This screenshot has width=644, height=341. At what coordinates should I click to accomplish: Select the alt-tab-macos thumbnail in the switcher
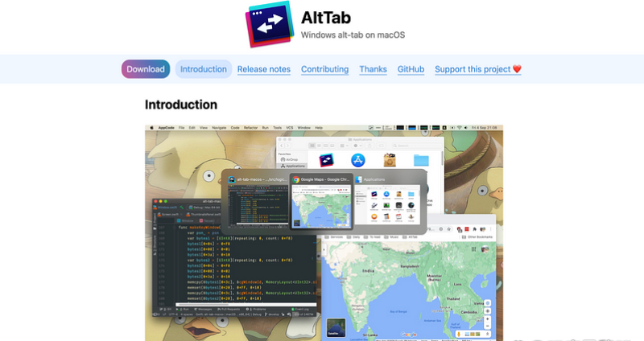[258, 201]
